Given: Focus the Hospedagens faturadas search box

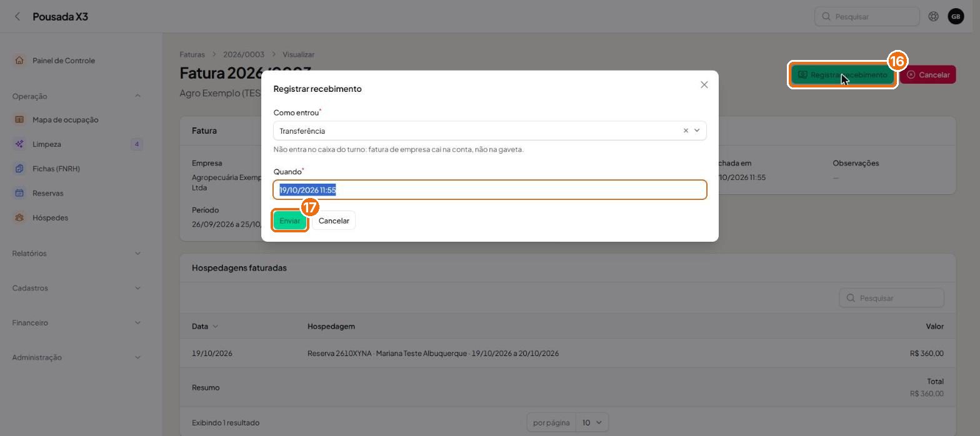Looking at the screenshot, I should click(891, 298).
